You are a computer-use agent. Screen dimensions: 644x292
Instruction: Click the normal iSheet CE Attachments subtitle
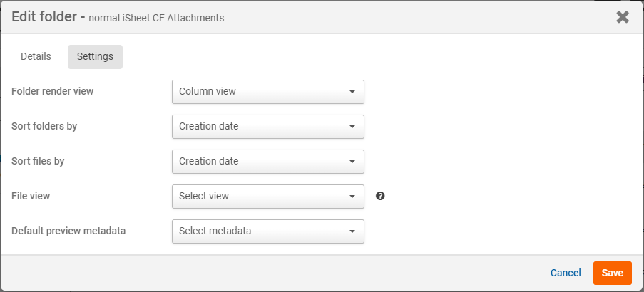[156, 18]
